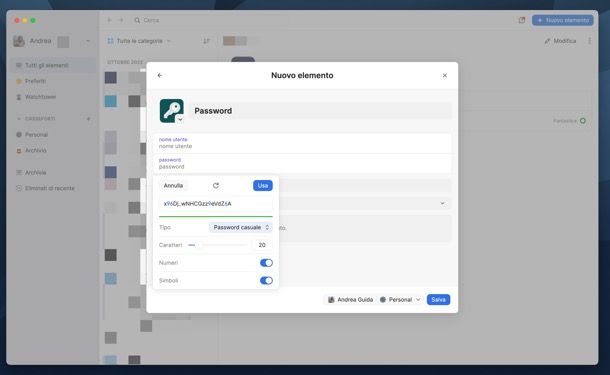The image size is (610, 375).
Task: Edit the Password title field
Action: (x=320, y=111)
